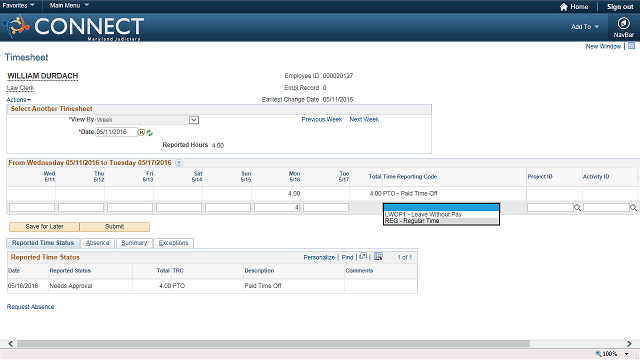Viewport: 640px width, 360px height.
Task: Open the View By Week dropdown
Action: (194, 120)
